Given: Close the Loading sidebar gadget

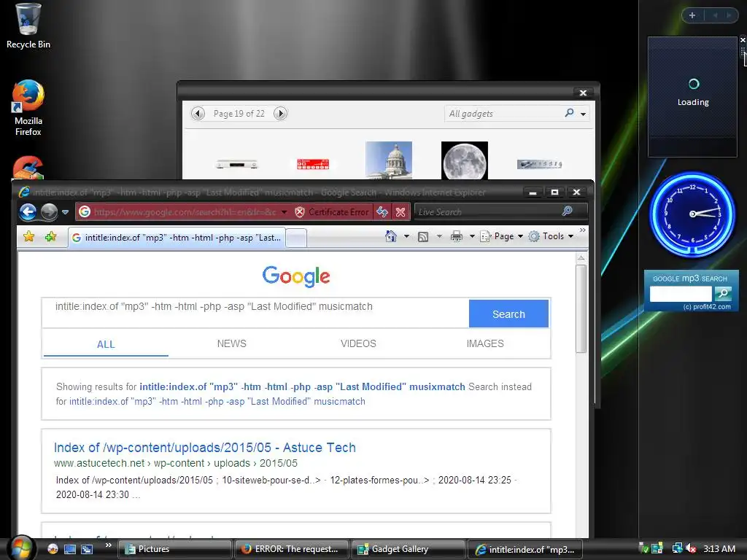Looking at the screenshot, I should coord(742,40).
